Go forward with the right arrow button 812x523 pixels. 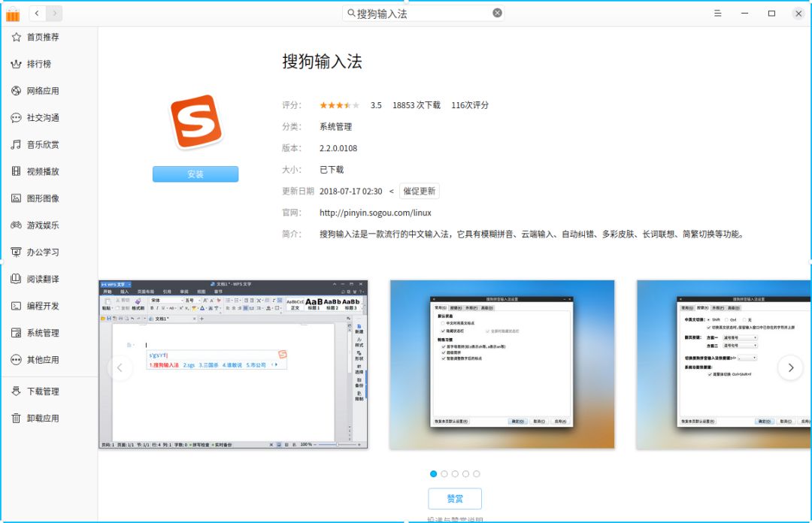pyautogui.click(x=54, y=14)
